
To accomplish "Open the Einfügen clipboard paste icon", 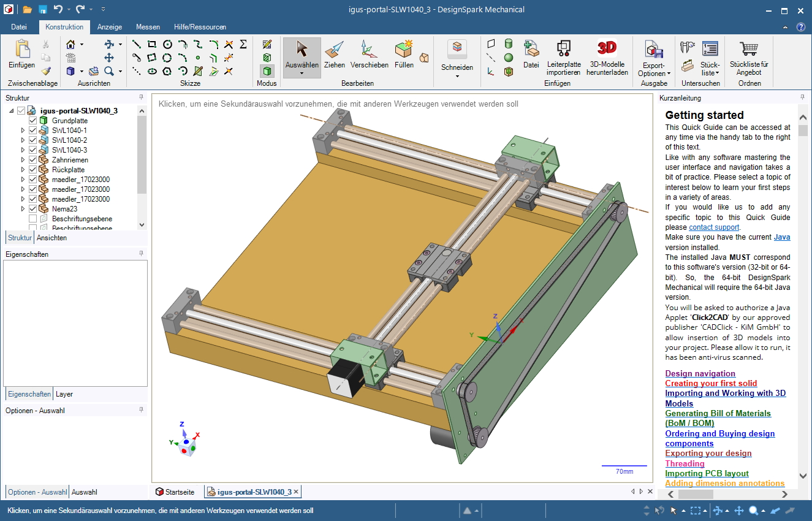I will click(22, 49).
